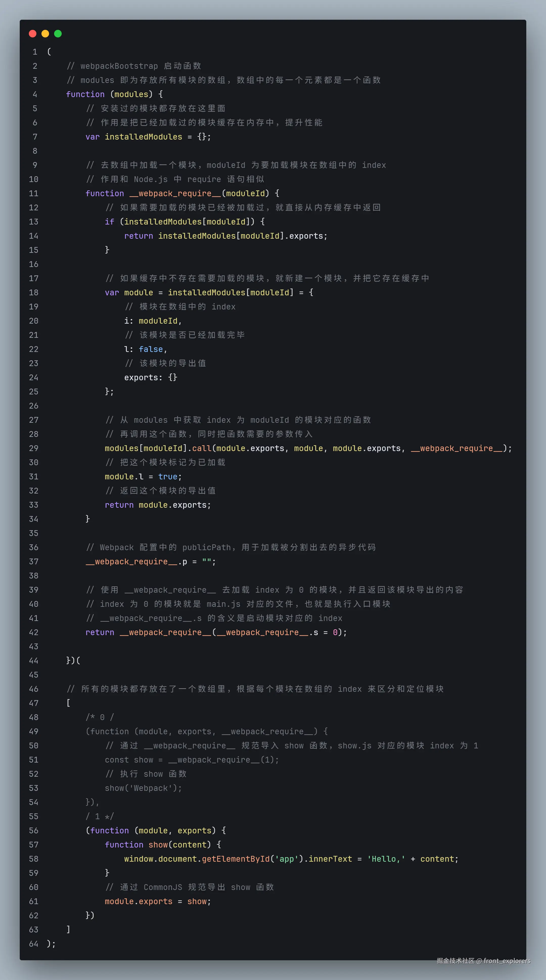
Task: Click the green maximize dot
Action: click(58, 33)
